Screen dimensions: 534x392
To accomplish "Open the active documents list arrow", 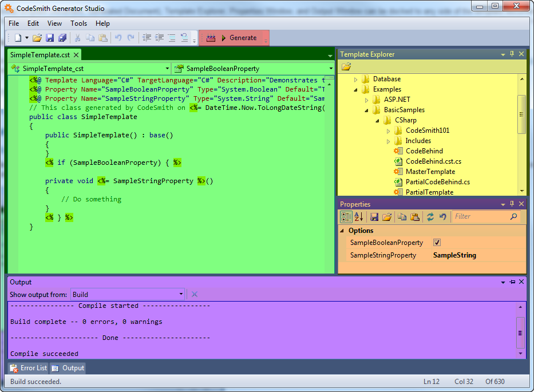I will click(330, 56).
